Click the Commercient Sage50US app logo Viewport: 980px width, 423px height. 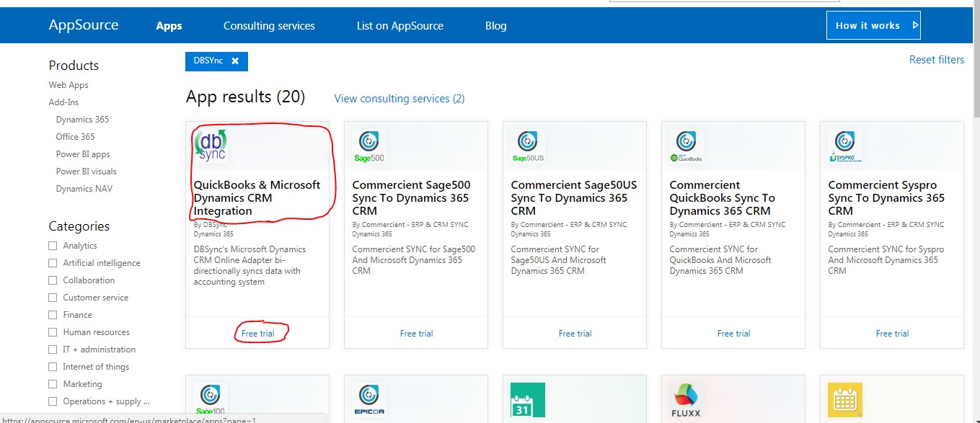pyautogui.click(x=527, y=146)
